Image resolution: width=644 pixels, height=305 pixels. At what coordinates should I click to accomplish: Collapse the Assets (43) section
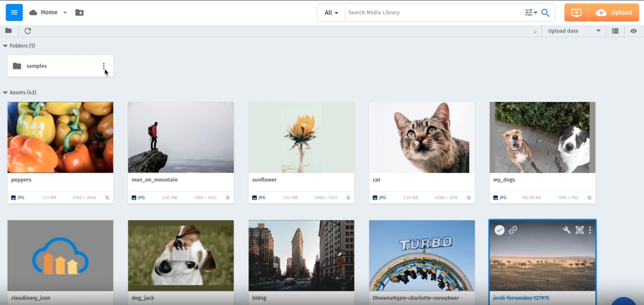(x=5, y=93)
